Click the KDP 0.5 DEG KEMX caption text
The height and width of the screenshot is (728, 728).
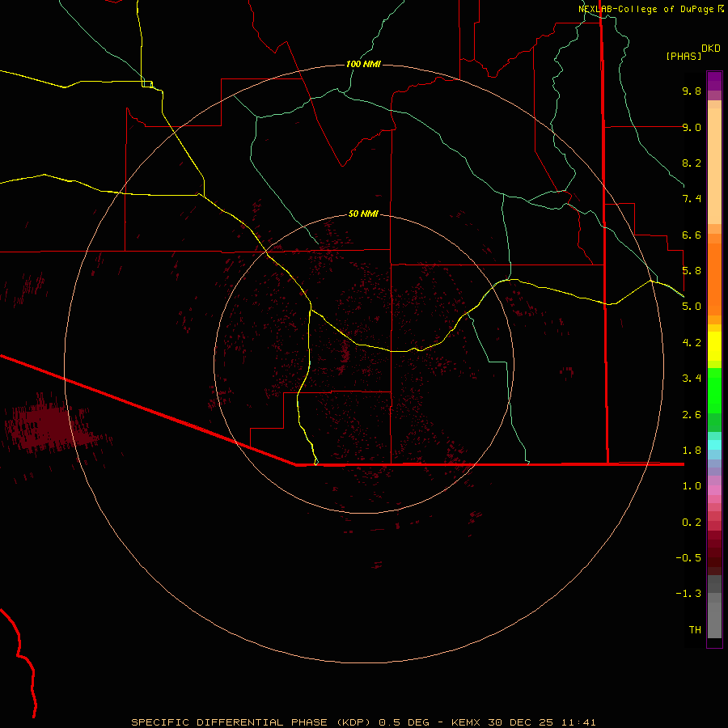(x=363, y=722)
